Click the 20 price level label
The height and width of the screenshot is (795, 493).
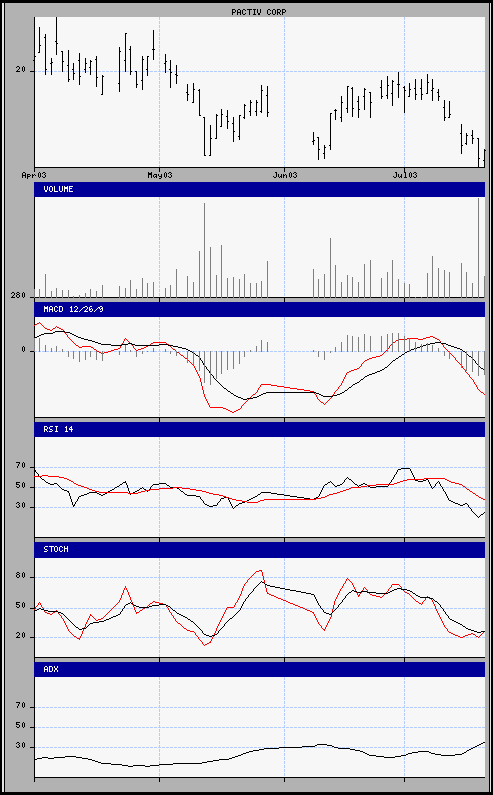click(21, 70)
